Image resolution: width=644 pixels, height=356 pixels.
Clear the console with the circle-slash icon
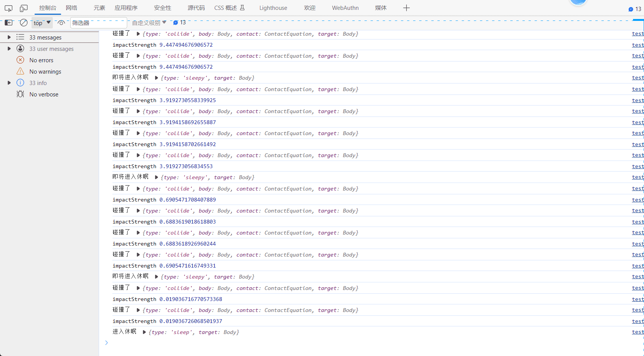pyautogui.click(x=24, y=23)
